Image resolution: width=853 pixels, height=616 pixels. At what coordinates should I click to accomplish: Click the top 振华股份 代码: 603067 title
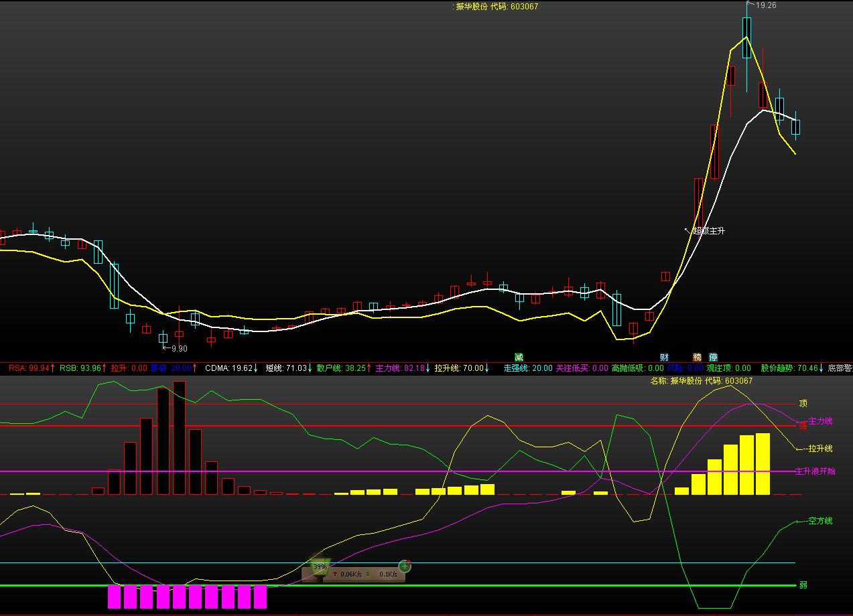point(497,7)
